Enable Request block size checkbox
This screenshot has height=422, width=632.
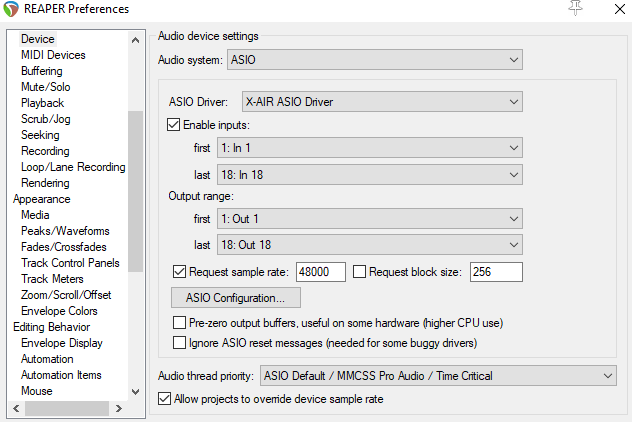coord(359,272)
